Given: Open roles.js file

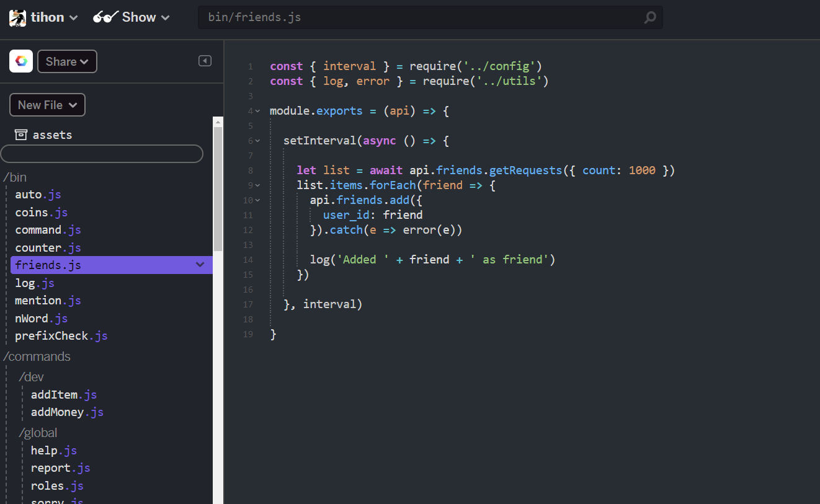Looking at the screenshot, I should [x=57, y=485].
